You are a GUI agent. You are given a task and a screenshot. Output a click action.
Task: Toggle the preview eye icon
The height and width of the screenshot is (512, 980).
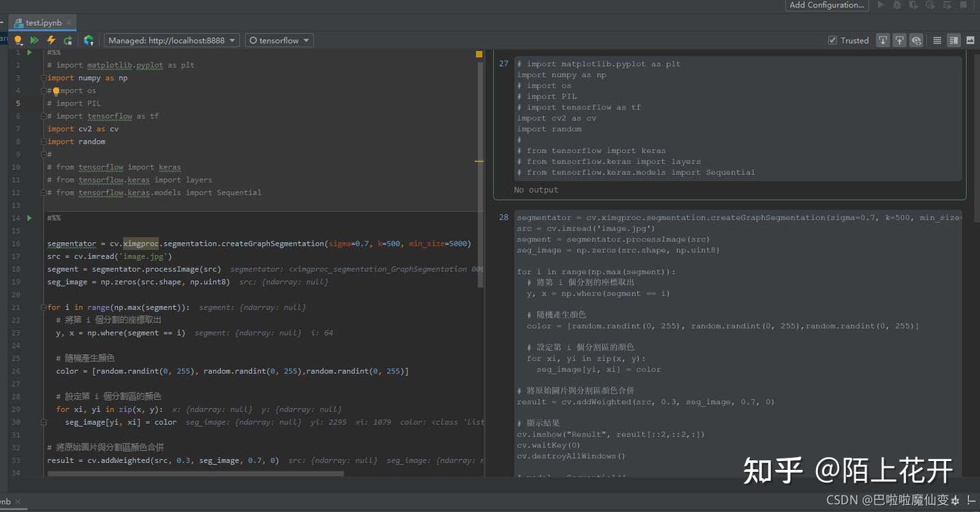tap(917, 41)
